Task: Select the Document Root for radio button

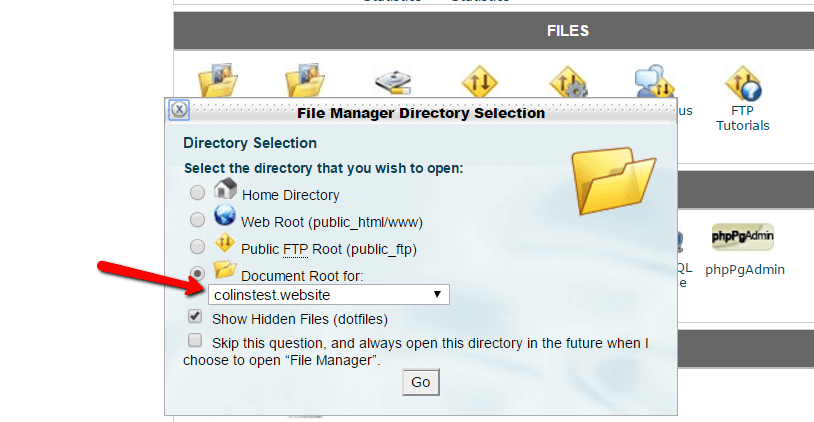Action: 197,273
